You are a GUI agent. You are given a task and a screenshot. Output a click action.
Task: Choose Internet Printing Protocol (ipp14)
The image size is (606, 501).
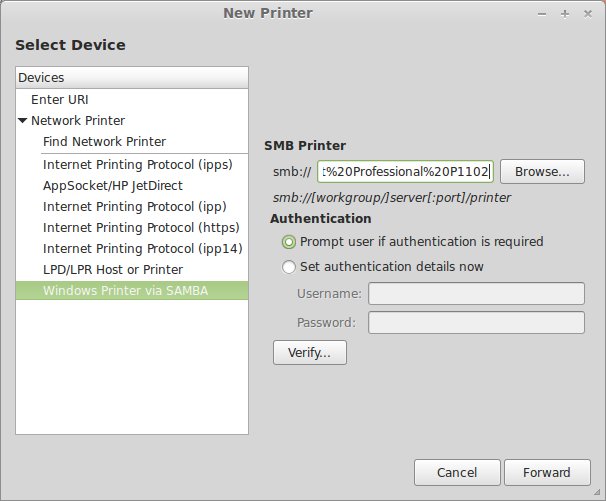point(142,248)
